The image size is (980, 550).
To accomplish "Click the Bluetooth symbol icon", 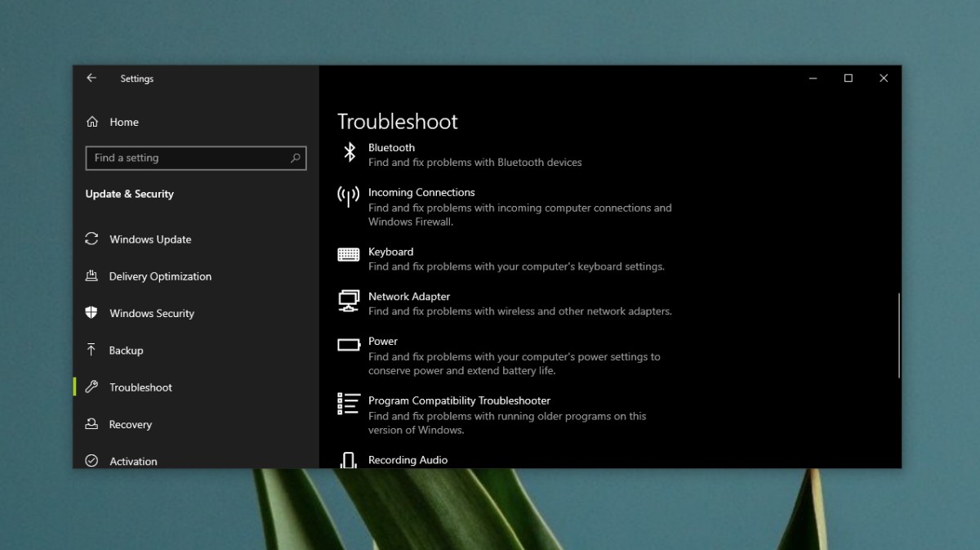I will click(350, 152).
